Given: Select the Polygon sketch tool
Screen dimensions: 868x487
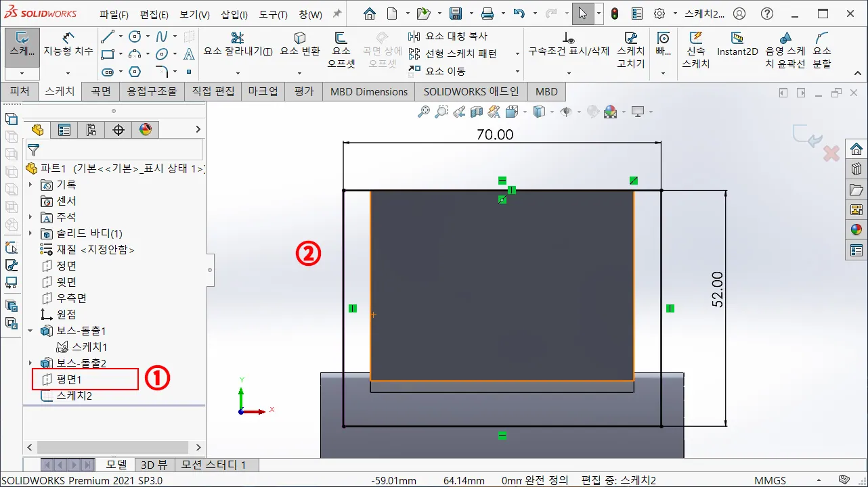Looking at the screenshot, I should click(x=135, y=72).
